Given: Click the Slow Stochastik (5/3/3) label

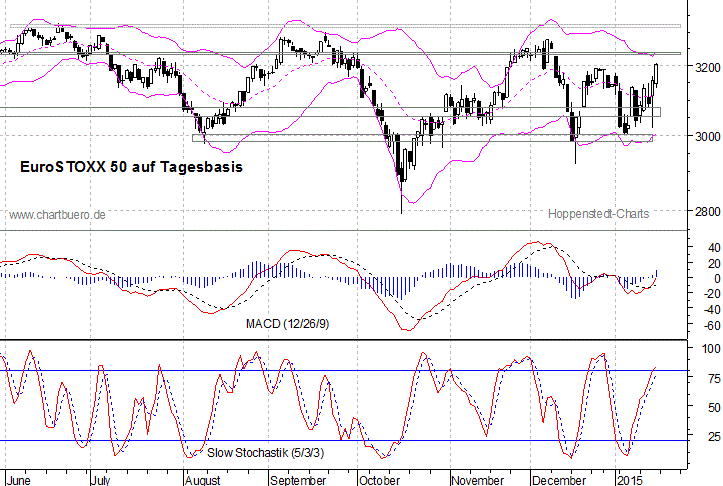Looking at the screenshot, I should coord(266,453).
